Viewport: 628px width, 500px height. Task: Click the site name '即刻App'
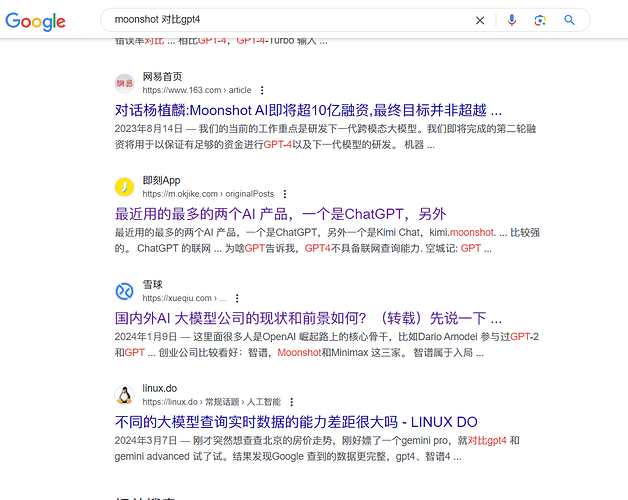161,180
